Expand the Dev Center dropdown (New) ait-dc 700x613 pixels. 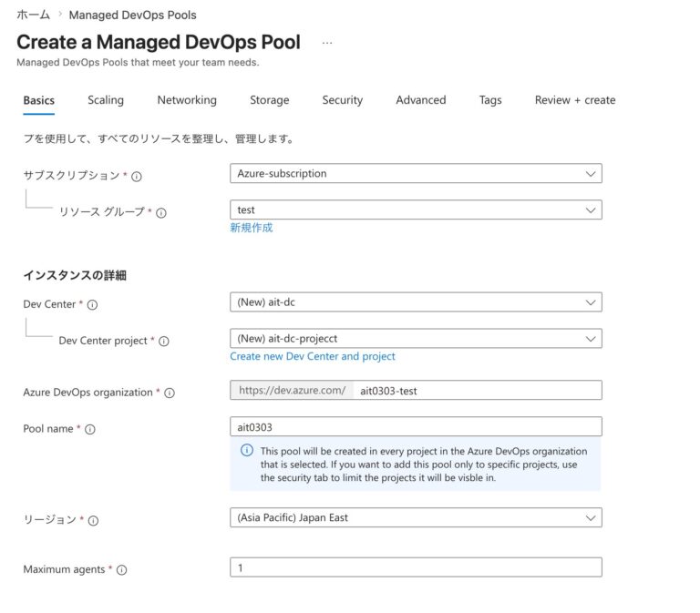point(416,302)
